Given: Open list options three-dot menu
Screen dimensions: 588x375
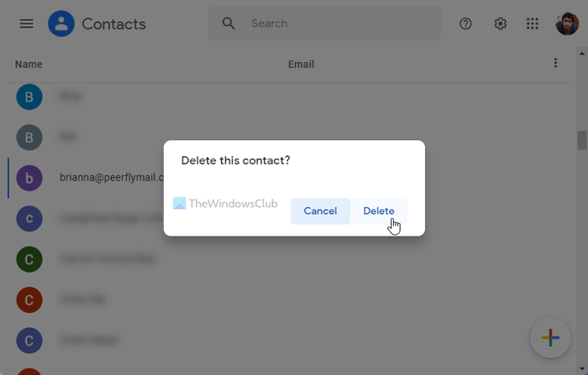Looking at the screenshot, I should pos(555,64).
